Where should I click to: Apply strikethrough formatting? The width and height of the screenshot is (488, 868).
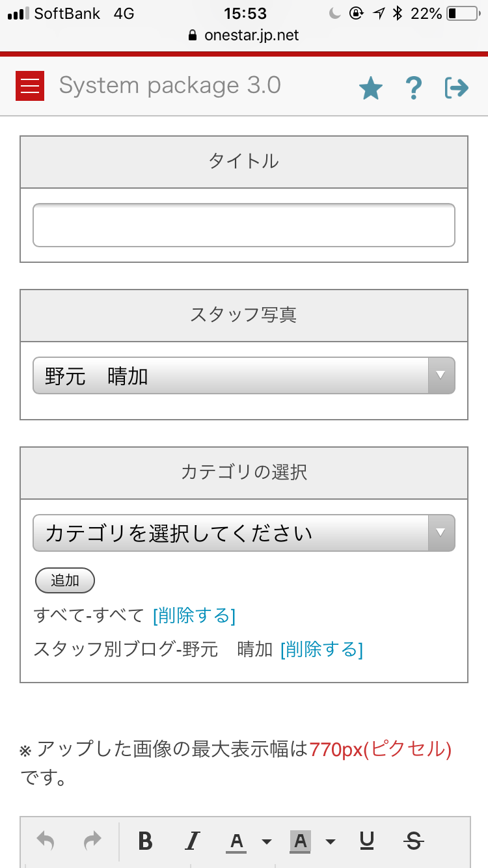tap(413, 841)
